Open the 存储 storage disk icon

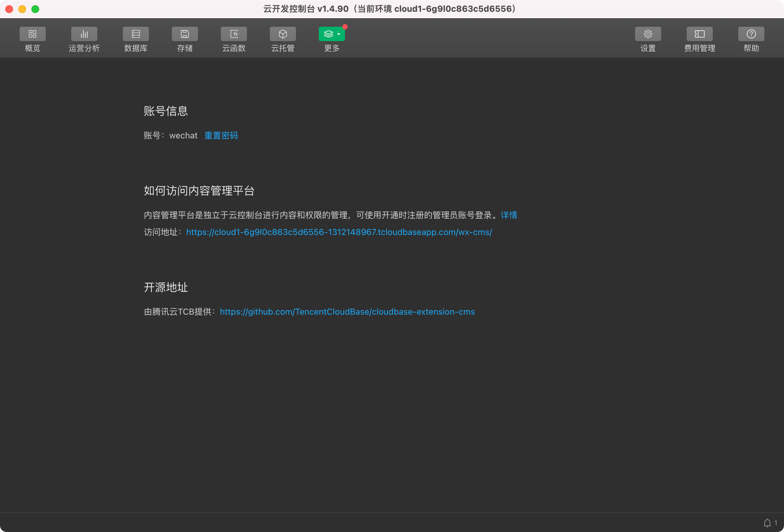pos(185,34)
